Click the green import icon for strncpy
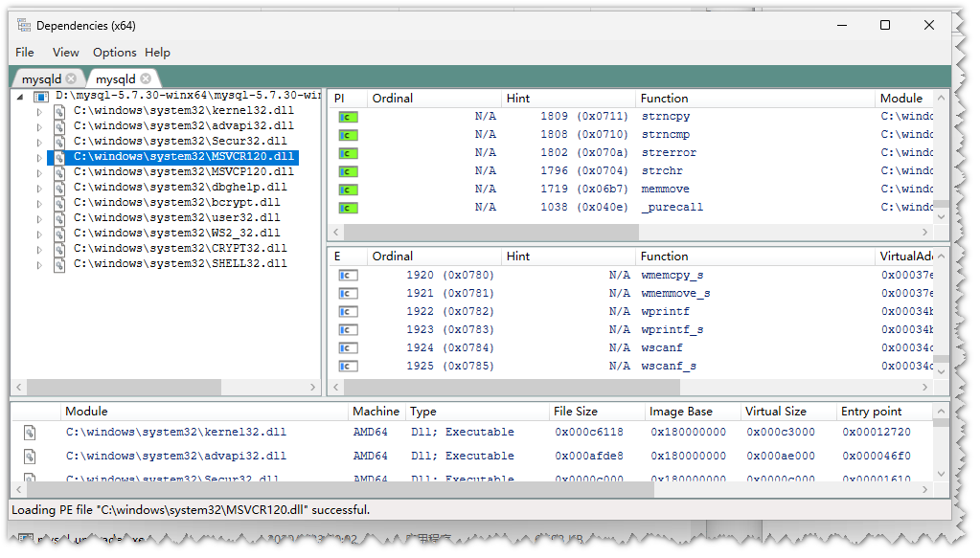980x558 pixels. click(348, 117)
